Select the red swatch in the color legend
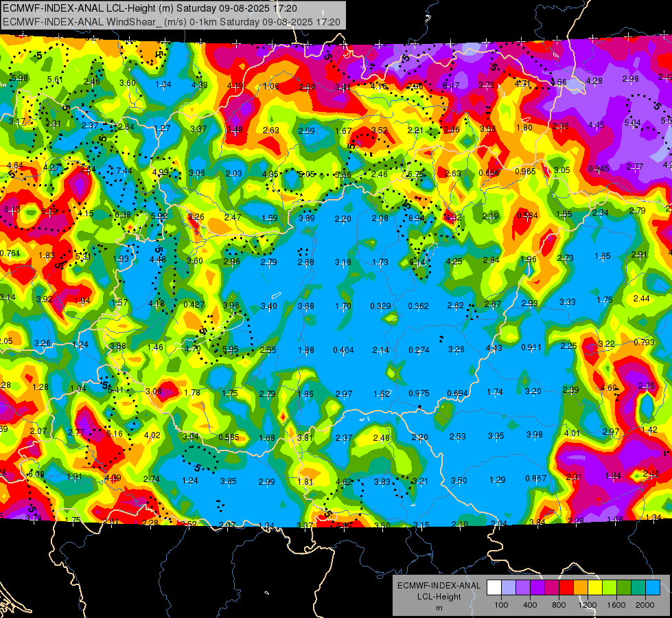 point(566,587)
